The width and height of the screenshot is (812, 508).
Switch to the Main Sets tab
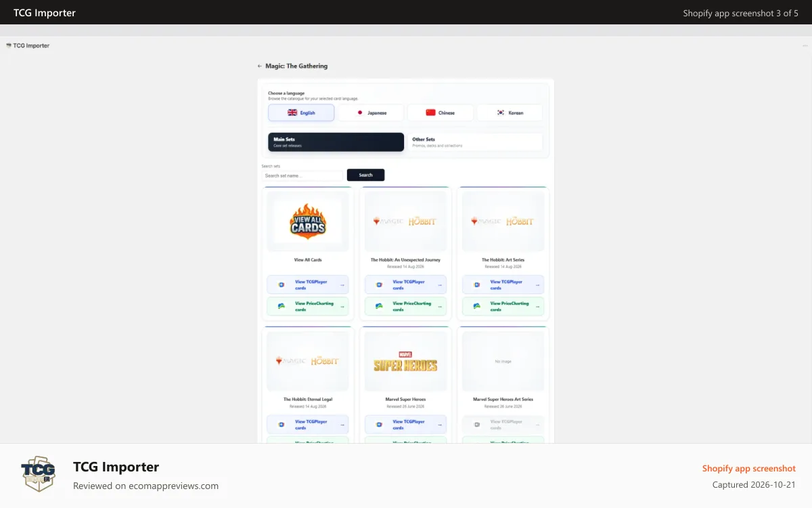(336, 142)
